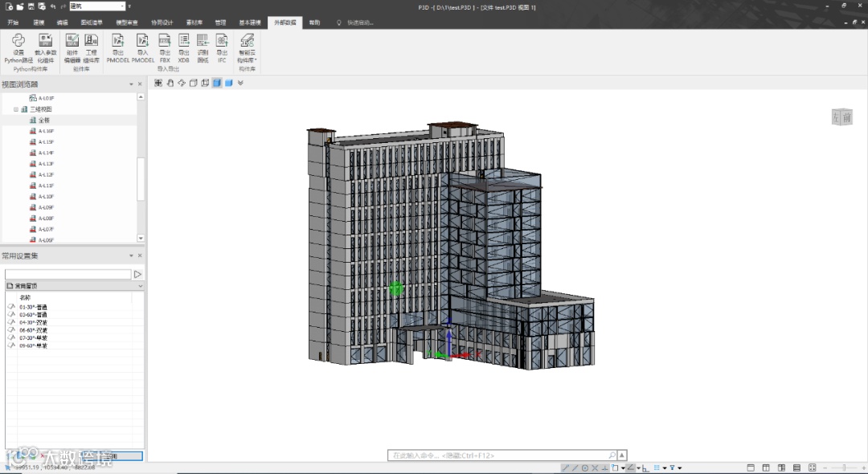Click the pan hand tool in view toolbar

pyautogui.click(x=170, y=83)
